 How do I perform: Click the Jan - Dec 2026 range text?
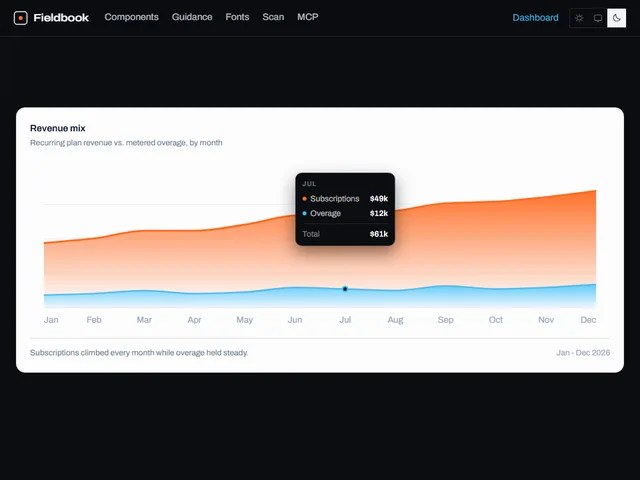click(583, 353)
